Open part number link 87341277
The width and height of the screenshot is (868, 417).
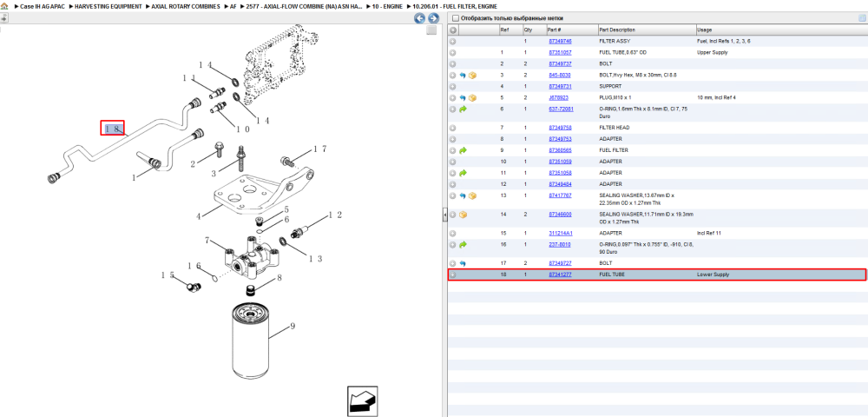pyautogui.click(x=560, y=275)
